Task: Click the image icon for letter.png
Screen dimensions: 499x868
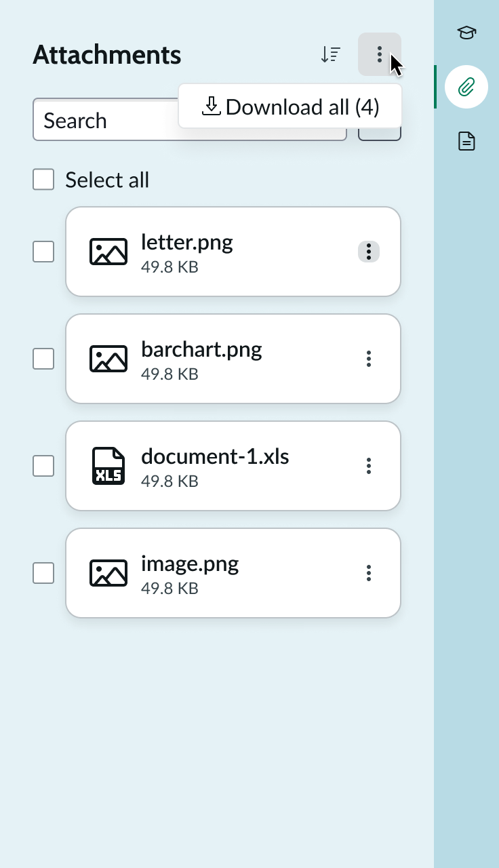Action: click(108, 252)
